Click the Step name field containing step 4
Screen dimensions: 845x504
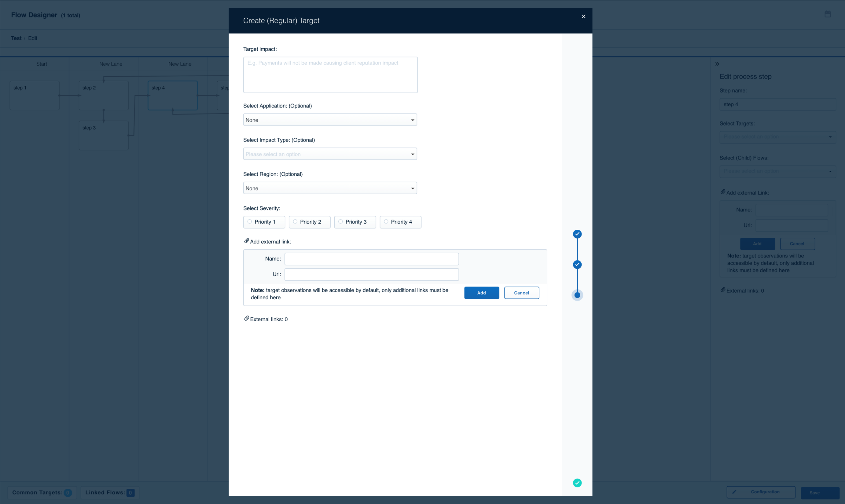coord(777,104)
